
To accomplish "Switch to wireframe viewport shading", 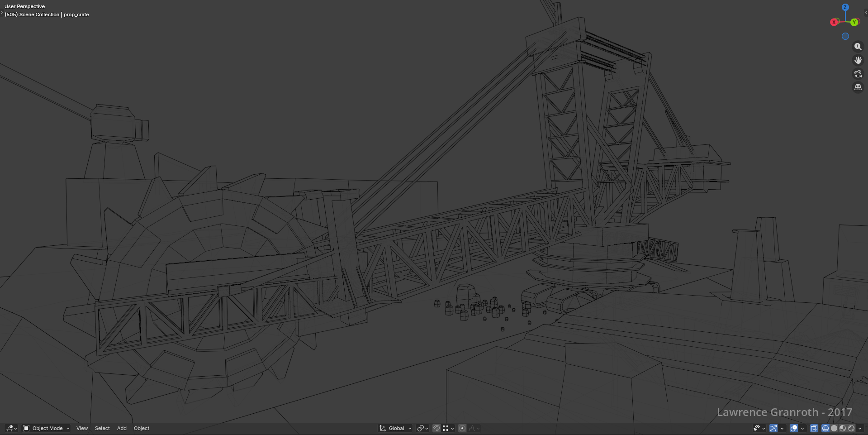I will point(825,428).
